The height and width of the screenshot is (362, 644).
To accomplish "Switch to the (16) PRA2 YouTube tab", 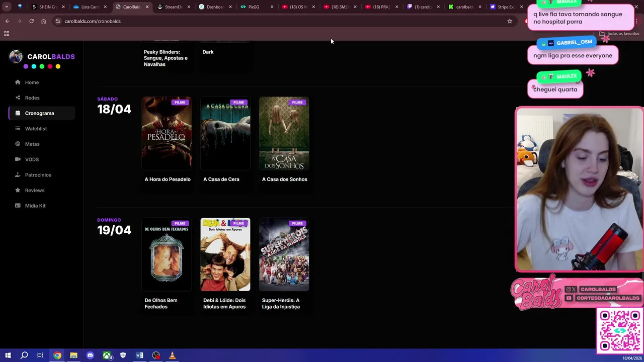I will click(x=382, y=7).
